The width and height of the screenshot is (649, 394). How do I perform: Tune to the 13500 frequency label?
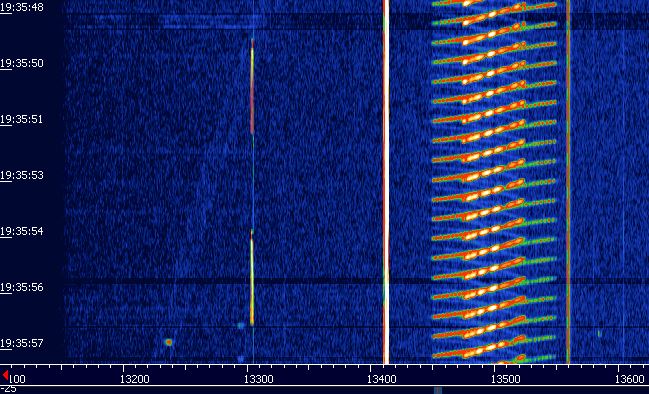click(x=506, y=379)
